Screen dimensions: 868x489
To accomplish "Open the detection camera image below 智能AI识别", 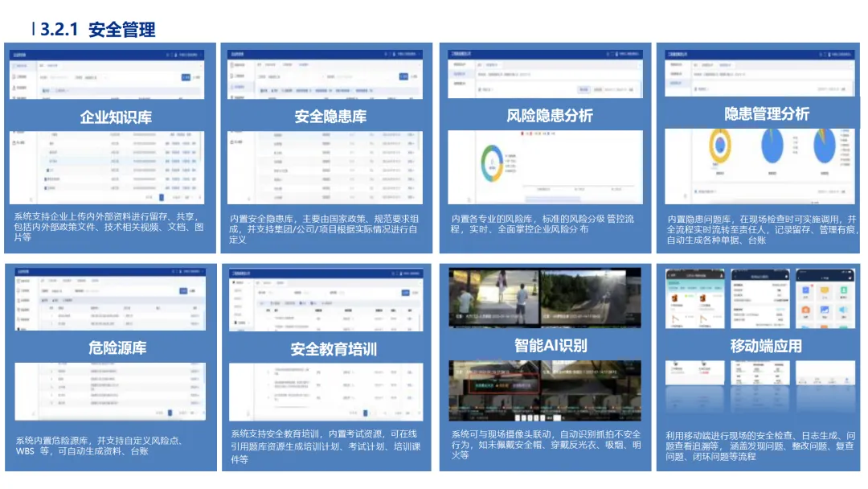I will pyautogui.click(x=545, y=390).
